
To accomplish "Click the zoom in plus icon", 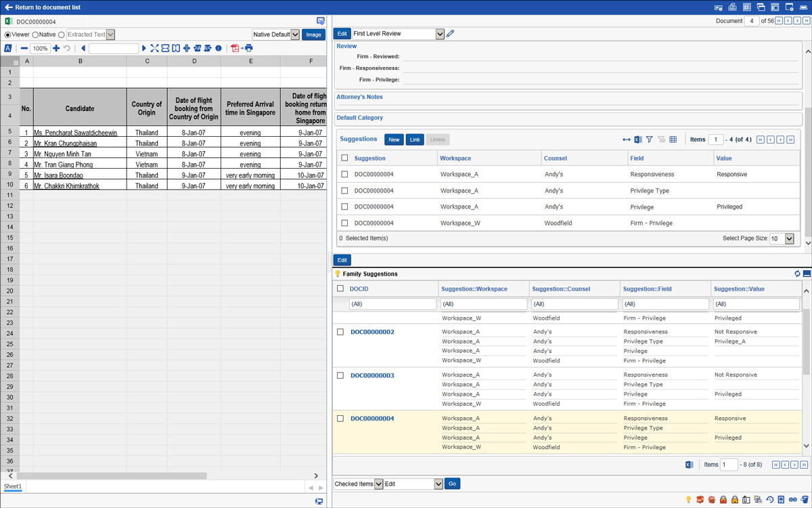I will pos(56,49).
